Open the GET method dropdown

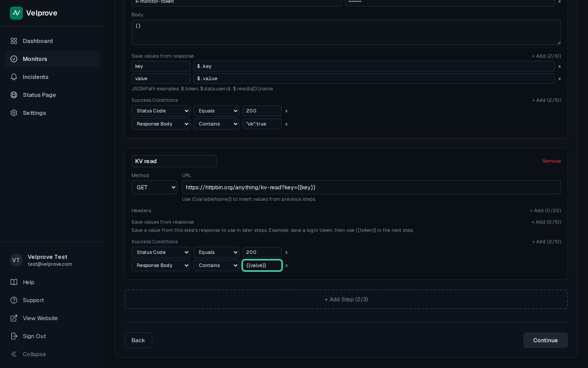tap(154, 187)
